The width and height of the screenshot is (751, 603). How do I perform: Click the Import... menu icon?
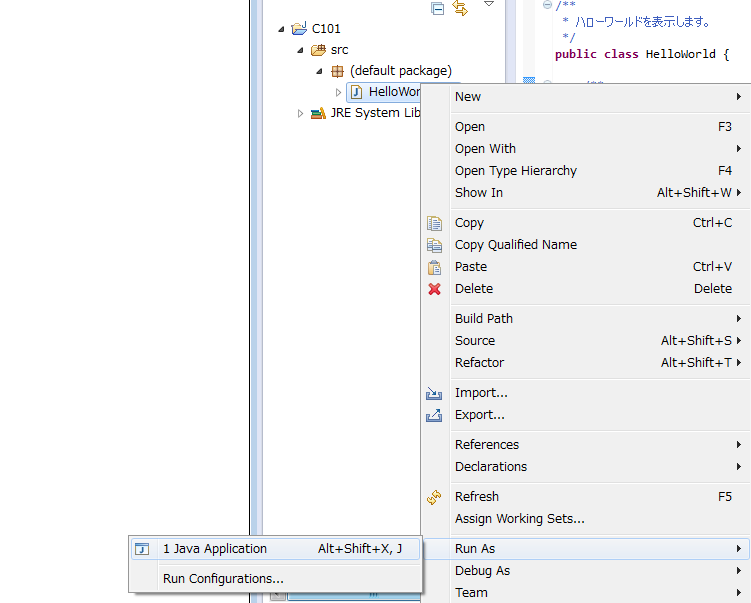click(x=434, y=393)
